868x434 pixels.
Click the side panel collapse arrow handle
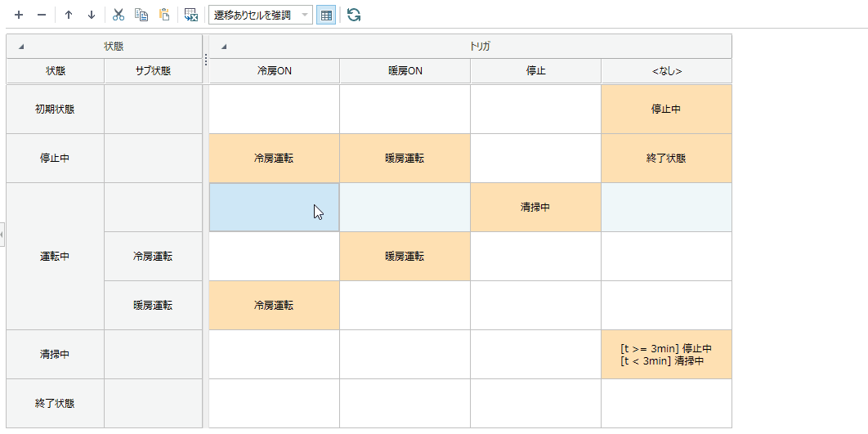(2, 235)
